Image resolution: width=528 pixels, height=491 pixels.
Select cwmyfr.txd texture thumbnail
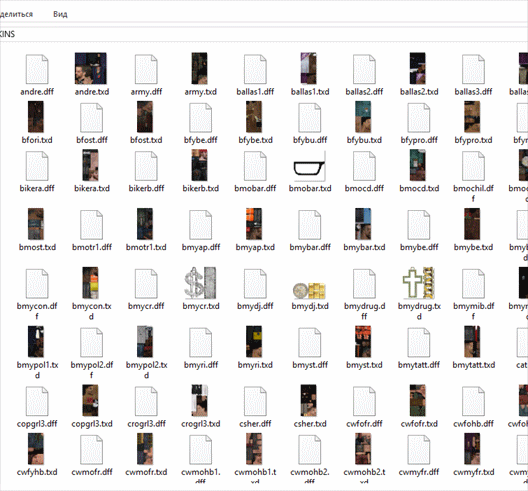[x=472, y=449]
